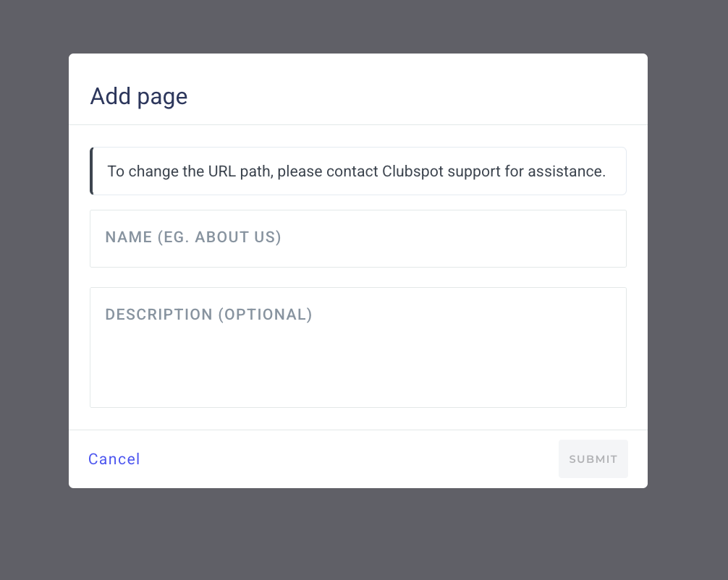This screenshot has width=728, height=580.
Task: Click the dark overlay below the dialog
Action: [x=362, y=535]
